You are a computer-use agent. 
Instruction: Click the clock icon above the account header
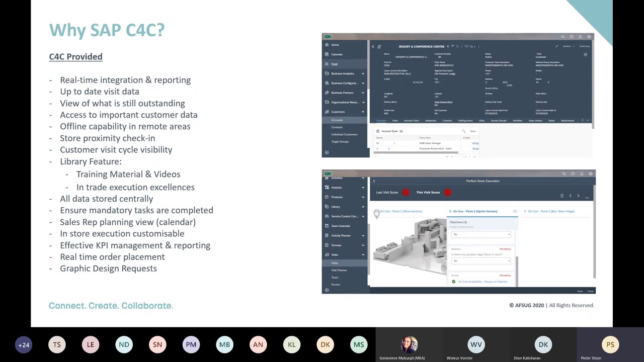572,37
